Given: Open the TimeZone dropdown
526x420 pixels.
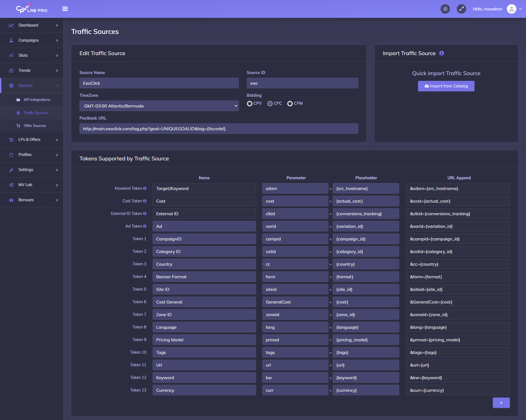Looking at the screenshot, I should [159, 106].
